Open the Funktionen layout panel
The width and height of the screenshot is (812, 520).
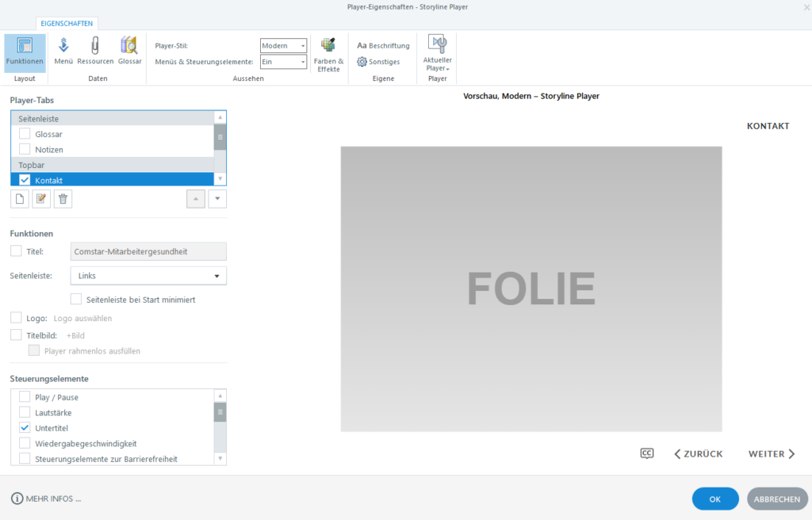coord(24,55)
